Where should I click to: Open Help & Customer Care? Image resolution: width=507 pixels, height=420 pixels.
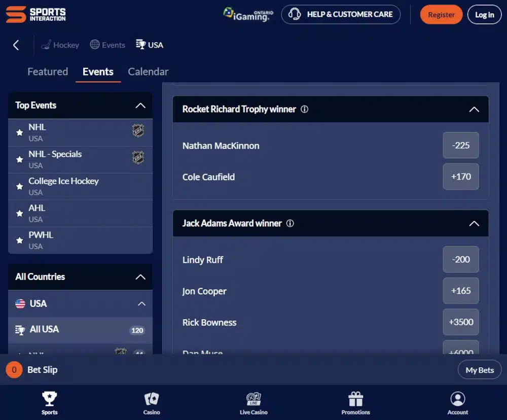(x=341, y=15)
